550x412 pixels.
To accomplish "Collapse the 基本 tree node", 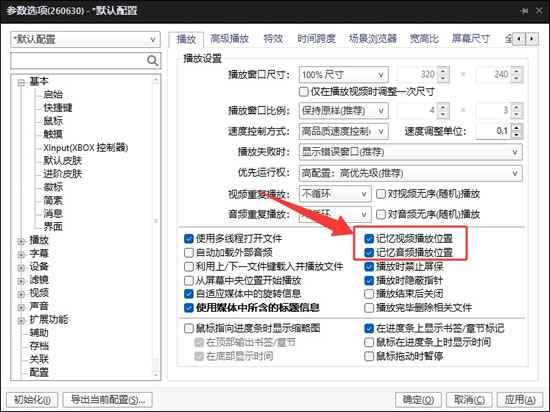I will (x=21, y=82).
